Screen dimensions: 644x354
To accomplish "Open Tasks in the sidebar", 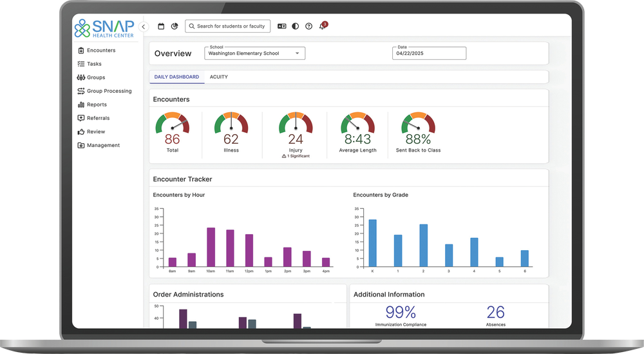I will (90, 64).
